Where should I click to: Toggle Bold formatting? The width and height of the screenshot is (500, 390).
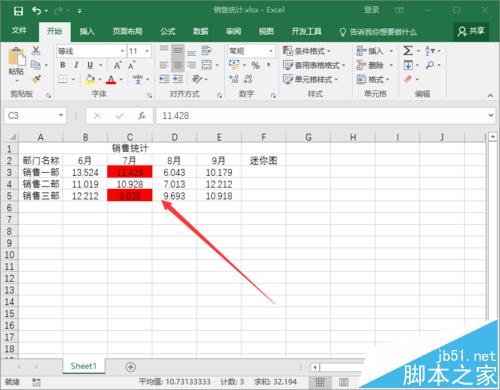(x=63, y=65)
